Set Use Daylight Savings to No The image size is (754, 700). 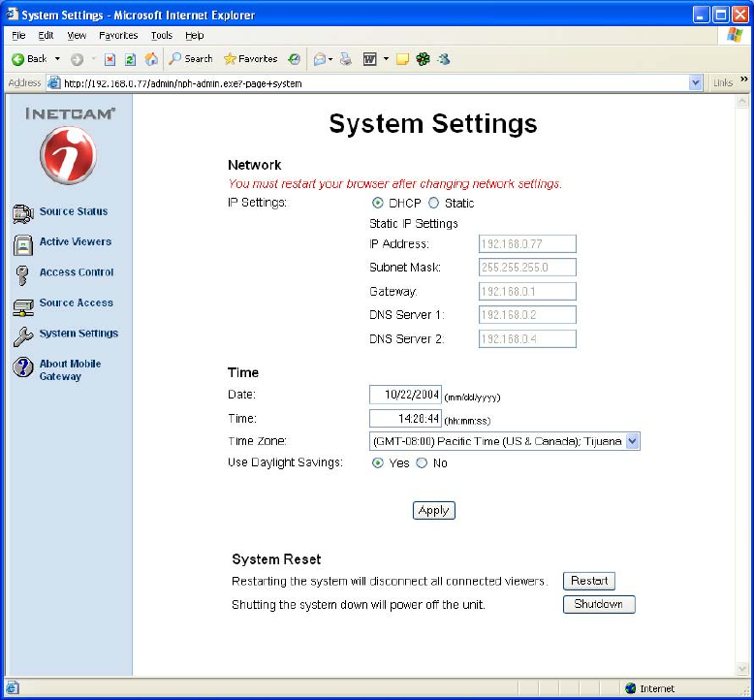point(422,463)
